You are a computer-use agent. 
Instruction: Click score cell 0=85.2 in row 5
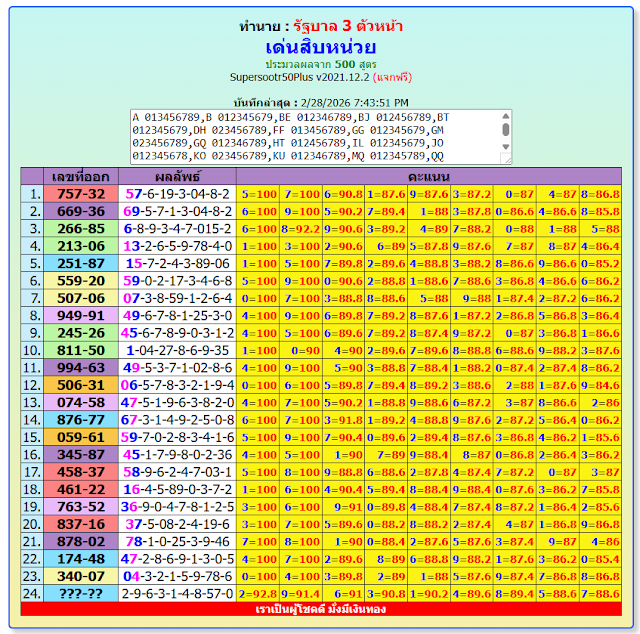click(600, 263)
